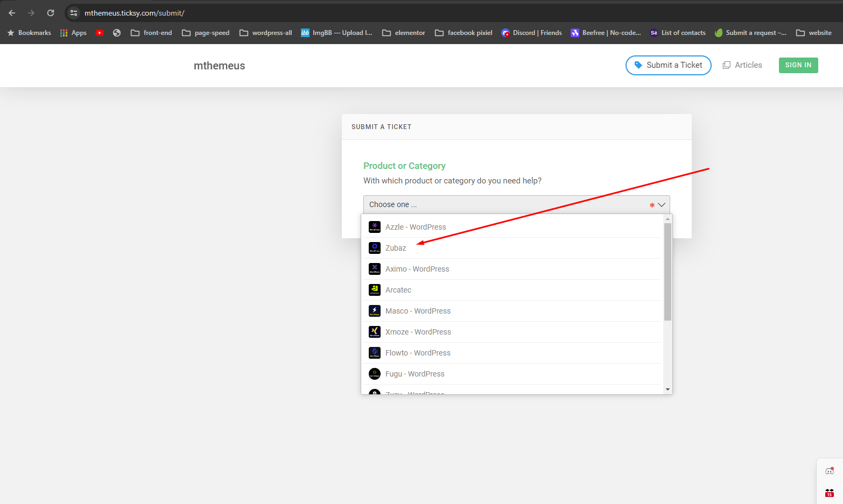Screen dimensions: 843x504
Task: Open the YouTube bookmark icon
Action: coord(100,33)
